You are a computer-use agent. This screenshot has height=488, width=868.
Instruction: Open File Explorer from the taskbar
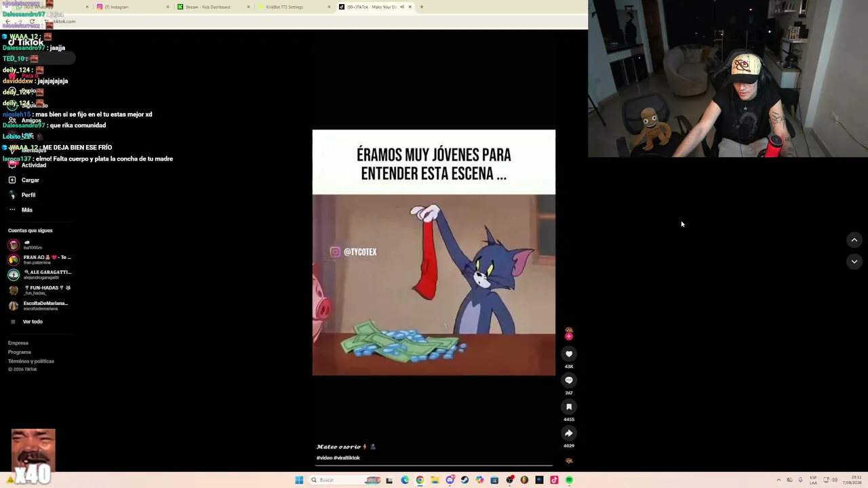coord(435,480)
